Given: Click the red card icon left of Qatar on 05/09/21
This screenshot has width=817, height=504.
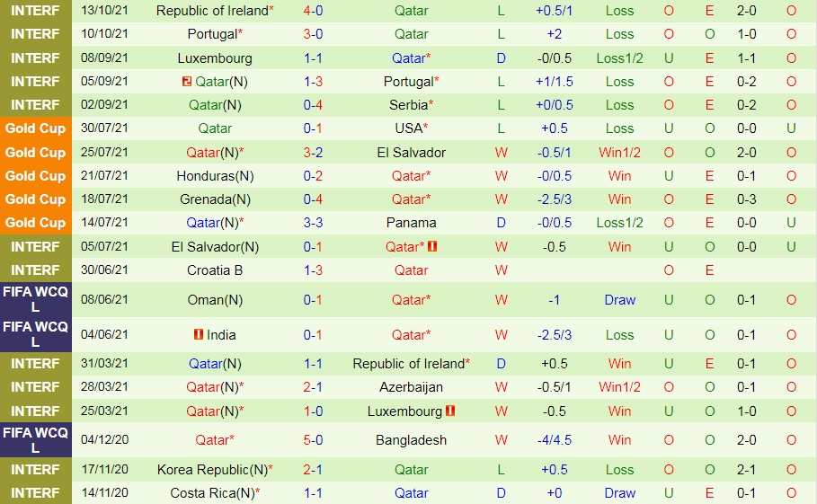Looking at the screenshot, I should 187,82.
